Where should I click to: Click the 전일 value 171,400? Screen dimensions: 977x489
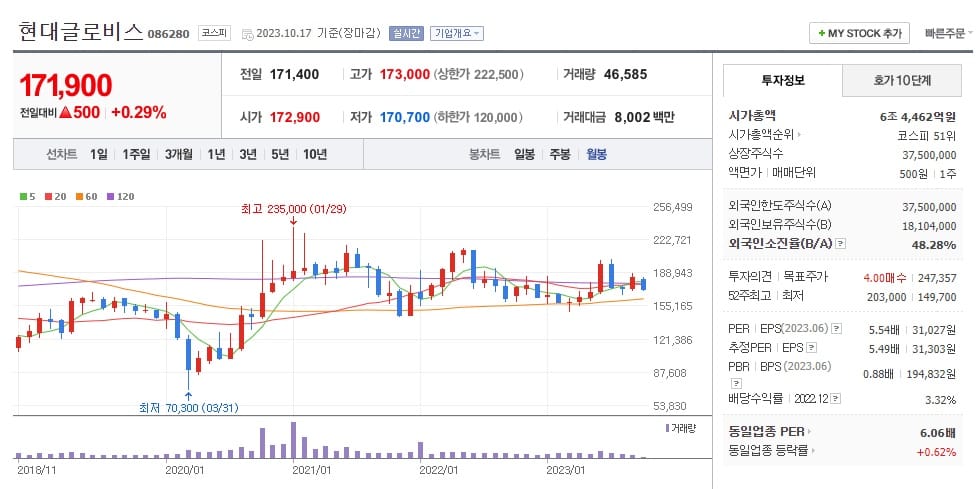[294, 74]
